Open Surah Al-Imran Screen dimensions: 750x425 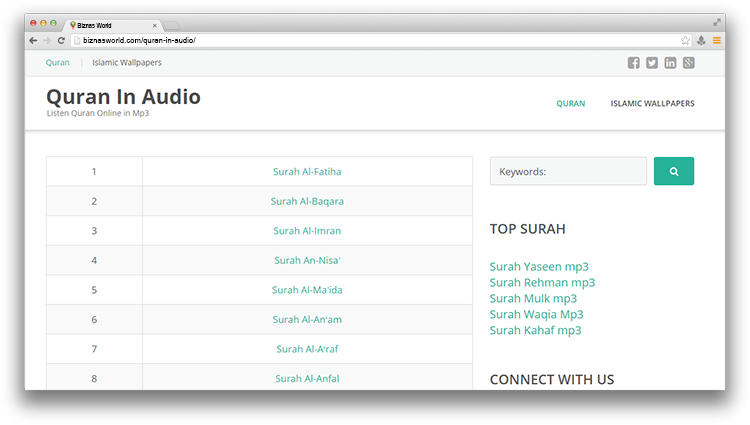307,231
